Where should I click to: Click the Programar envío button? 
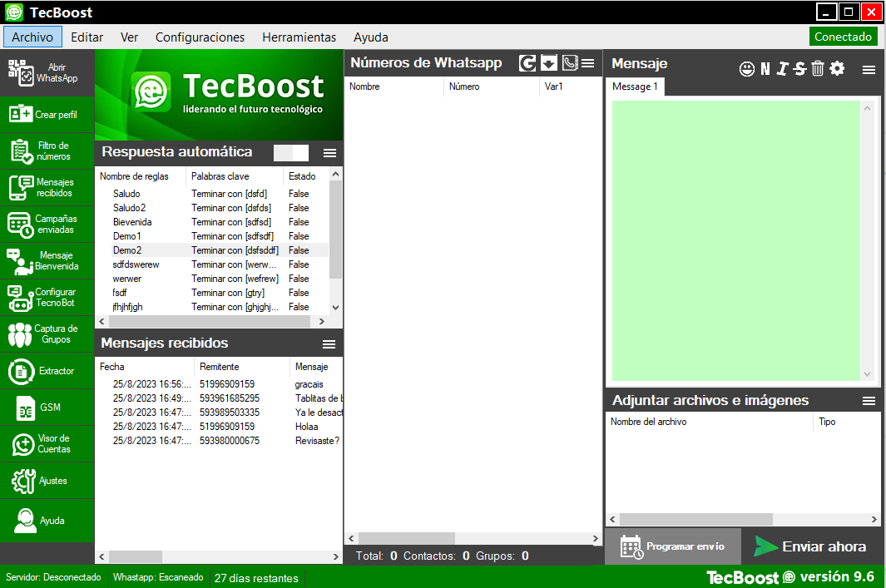click(673, 546)
